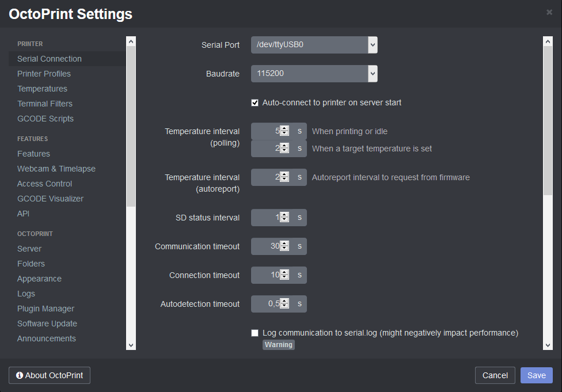Check the Announcements section
The image size is (562, 392).
coord(46,338)
